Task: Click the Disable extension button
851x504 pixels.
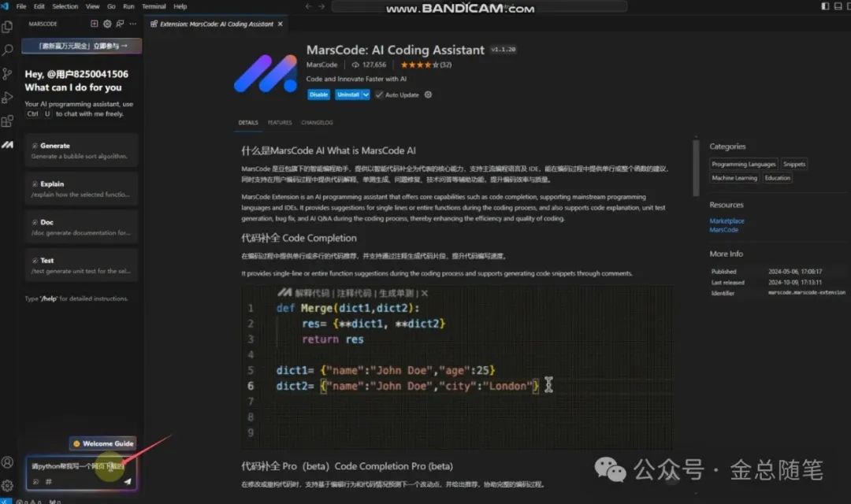Action: click(x=318, y=94)
